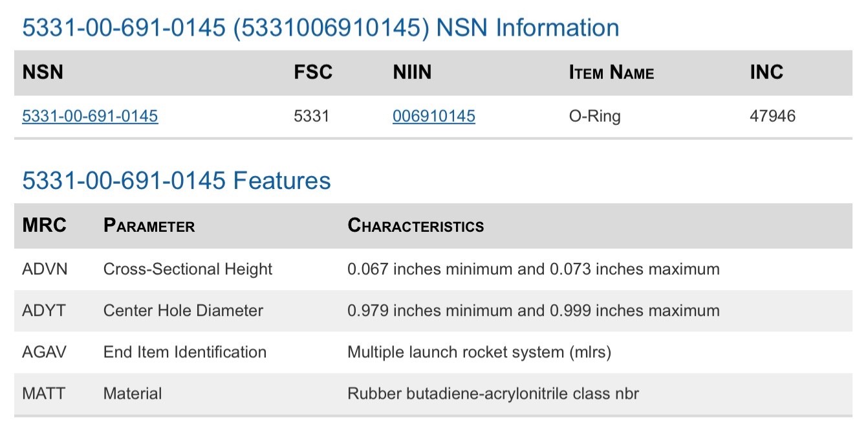Click the AGAV End Item Identification row
This screenshot has width=868, height=437.
[x=433, y=352]
